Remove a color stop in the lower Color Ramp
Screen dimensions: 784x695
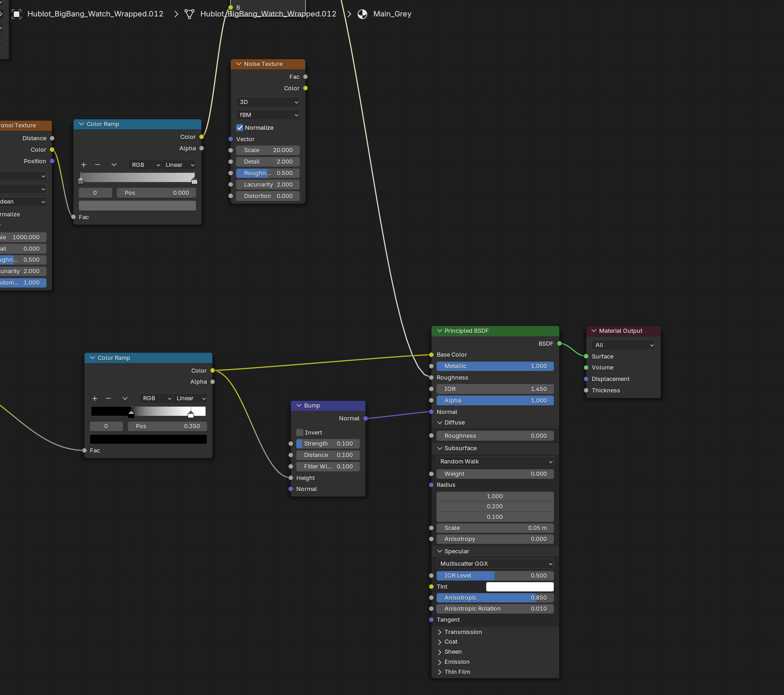(108, 398)
